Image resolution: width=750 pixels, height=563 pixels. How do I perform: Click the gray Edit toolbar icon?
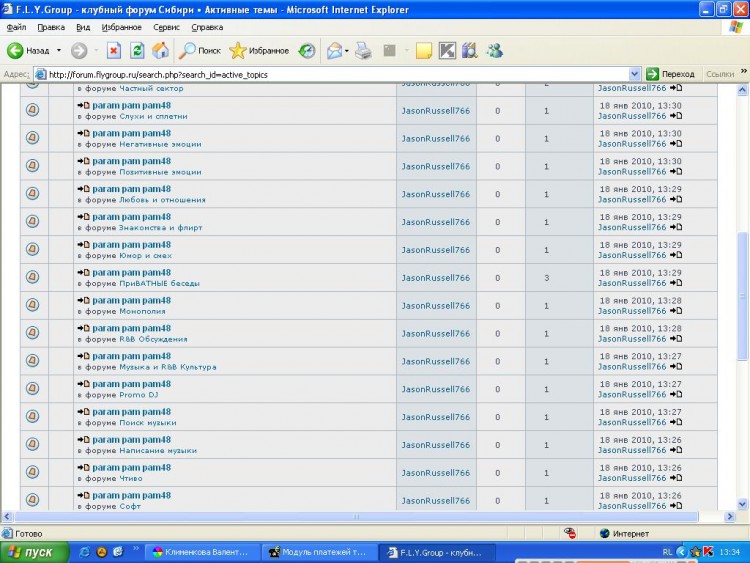[390, 50]
